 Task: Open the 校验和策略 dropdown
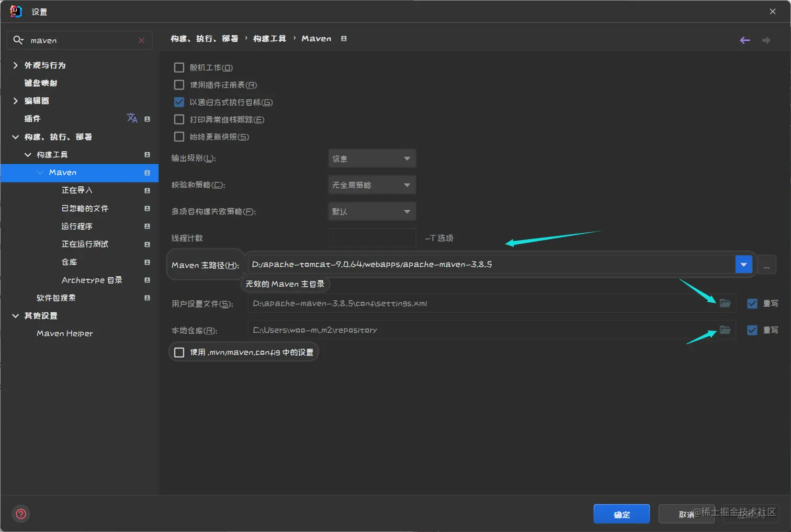(372, 185)
